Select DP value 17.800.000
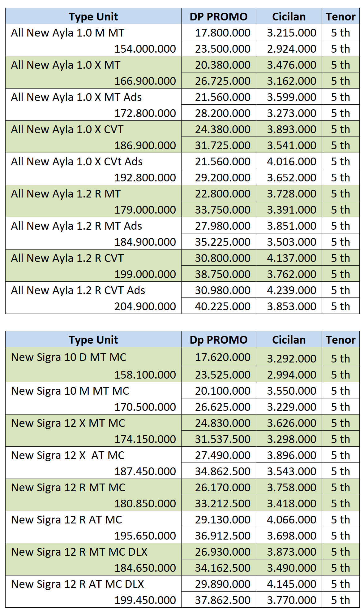This screenshot has height=612, width=364. pyautogui.click(x=222, y=33)
